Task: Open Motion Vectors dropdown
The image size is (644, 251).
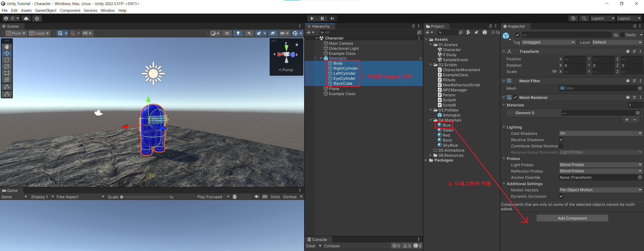Action: point(601,190)
